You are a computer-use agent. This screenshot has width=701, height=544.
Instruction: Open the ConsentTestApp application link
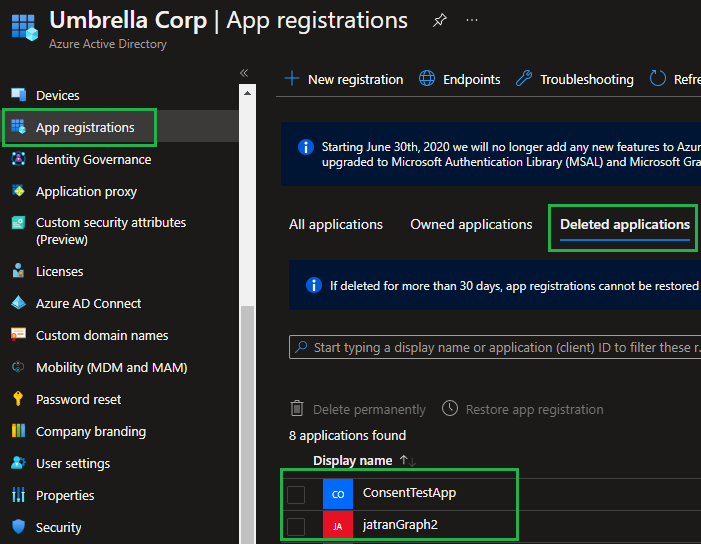coord(409,493)
